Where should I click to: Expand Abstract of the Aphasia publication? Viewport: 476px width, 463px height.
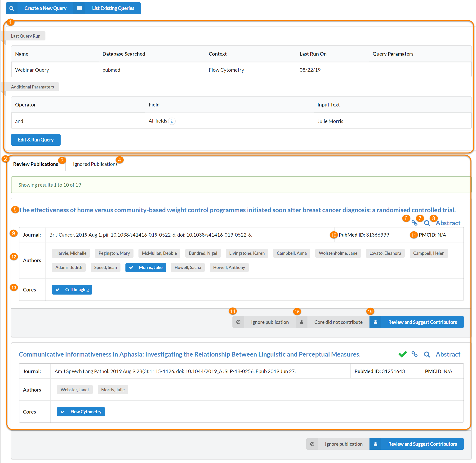click(448, 354)
